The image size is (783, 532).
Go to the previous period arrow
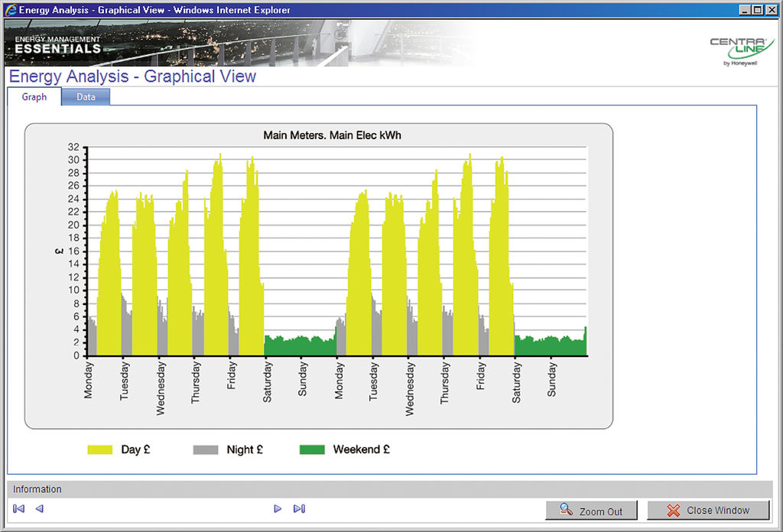[40, 508]
